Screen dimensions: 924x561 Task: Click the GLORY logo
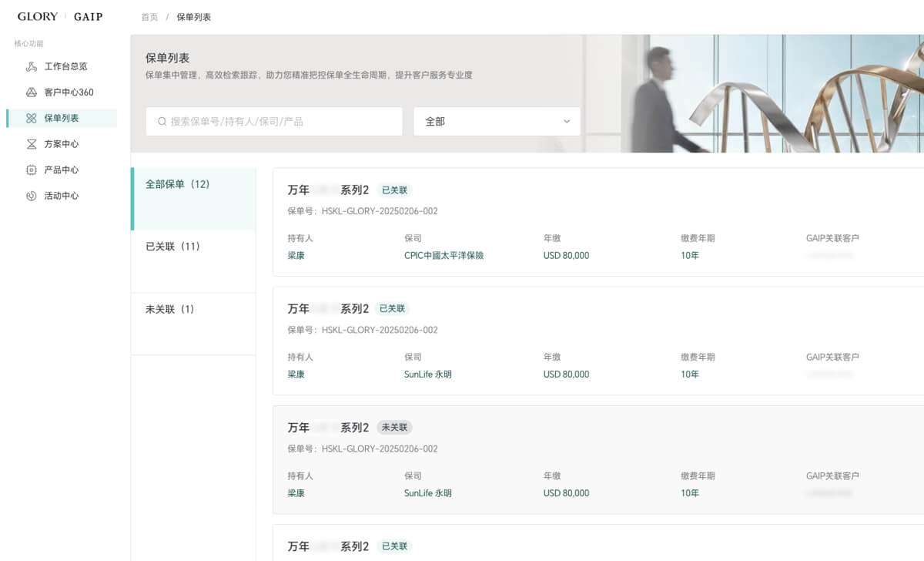click(x=38, y=16)
